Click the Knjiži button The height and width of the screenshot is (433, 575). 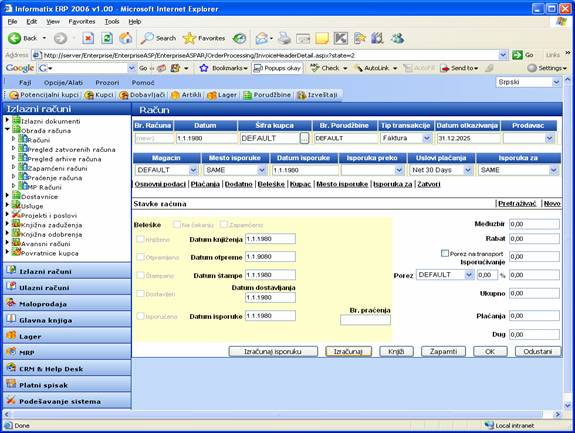(x=396, y=352)
